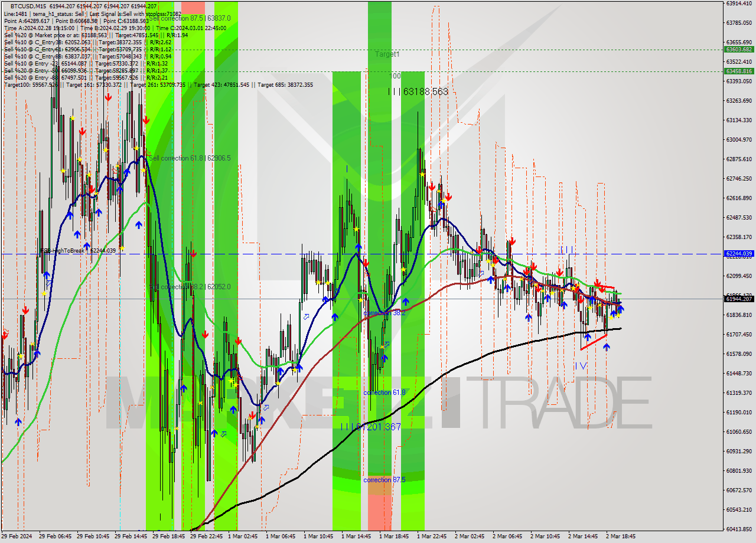Image resolution: width=756 pixels, height=543 pixels.
Task: Click the '29 Feb 14:45' time axis label
Action: click(131, 537)
